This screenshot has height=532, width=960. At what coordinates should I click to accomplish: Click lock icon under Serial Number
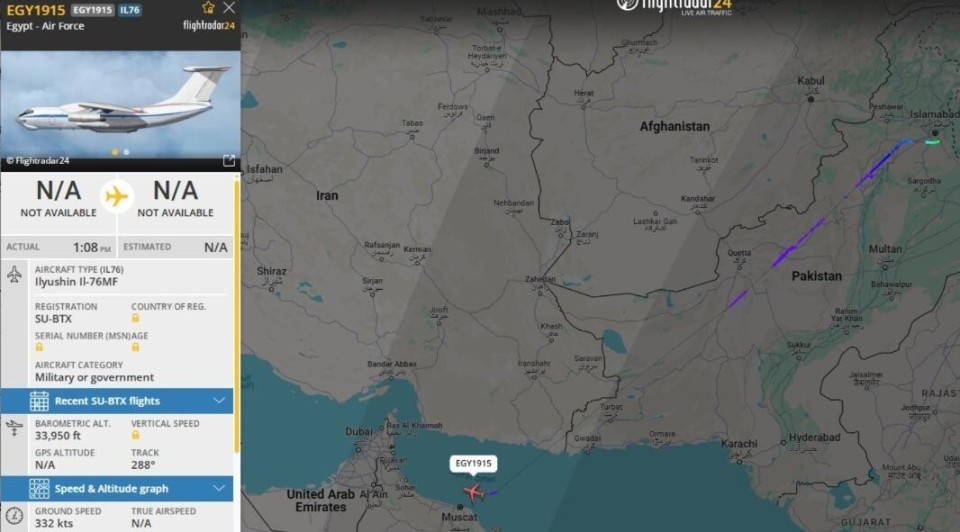pyautogui.click(x=39, y=347)
